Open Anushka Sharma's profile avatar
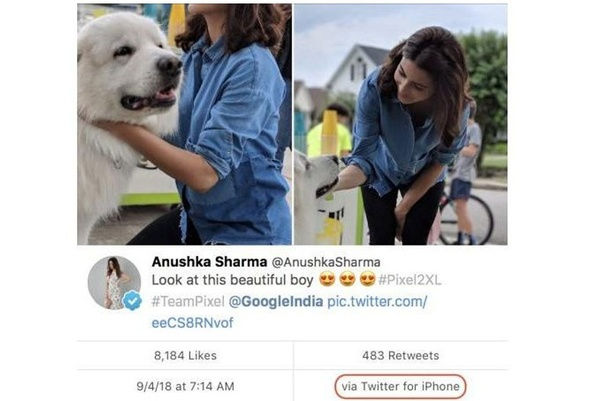This screenshot has height=401, width=602. [113, 281]
